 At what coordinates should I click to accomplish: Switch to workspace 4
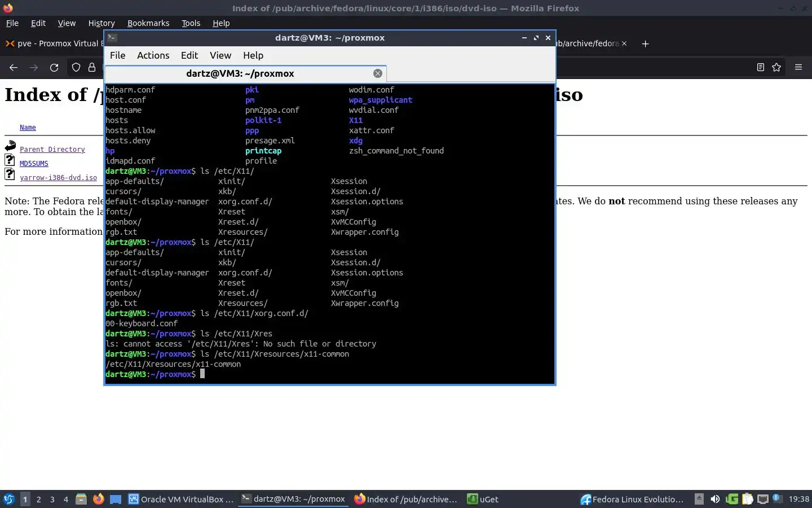(65, 499)
